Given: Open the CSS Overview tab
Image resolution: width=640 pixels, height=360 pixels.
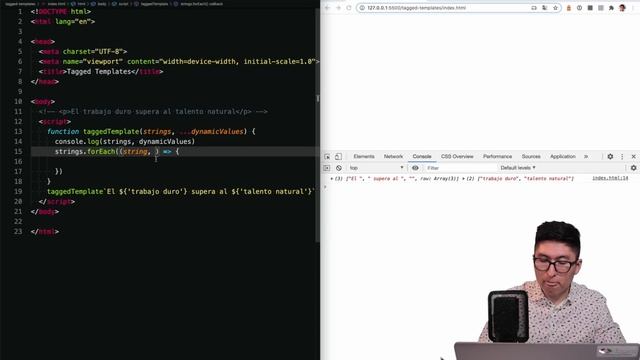Looking at the screenshot, I should click(457, 156).
